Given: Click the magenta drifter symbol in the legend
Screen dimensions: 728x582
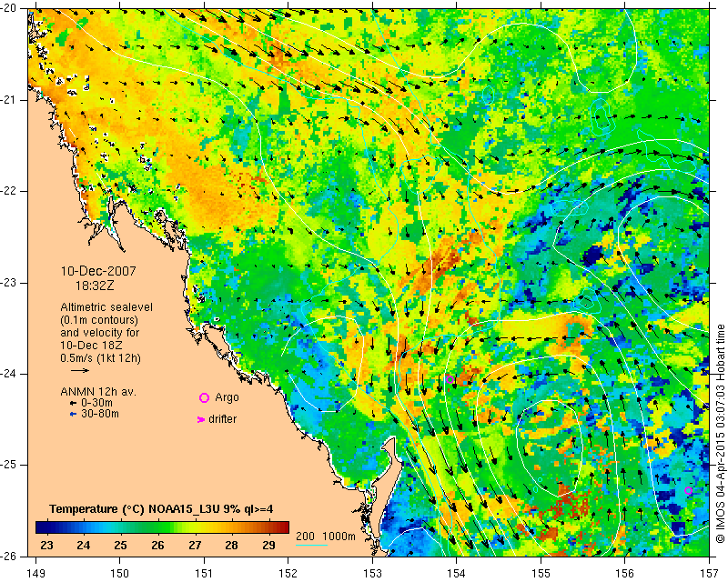Looking at the screenshot, I should tap(200, 419).
